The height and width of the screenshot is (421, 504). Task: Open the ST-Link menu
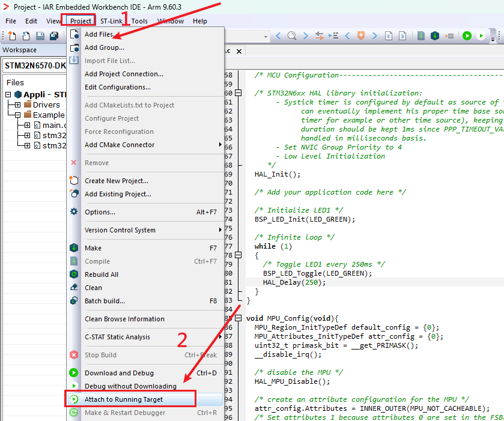pyautogui.click(x=111, y=21)
